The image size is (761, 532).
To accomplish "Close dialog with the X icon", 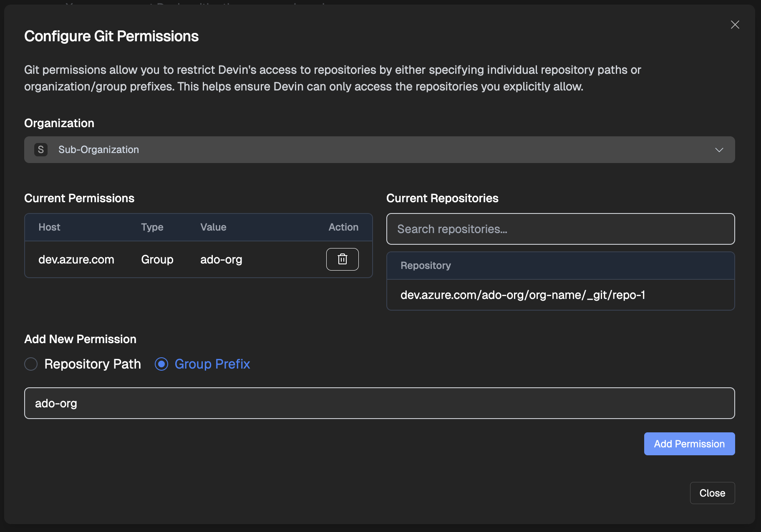I will click(x=735, y=25).
